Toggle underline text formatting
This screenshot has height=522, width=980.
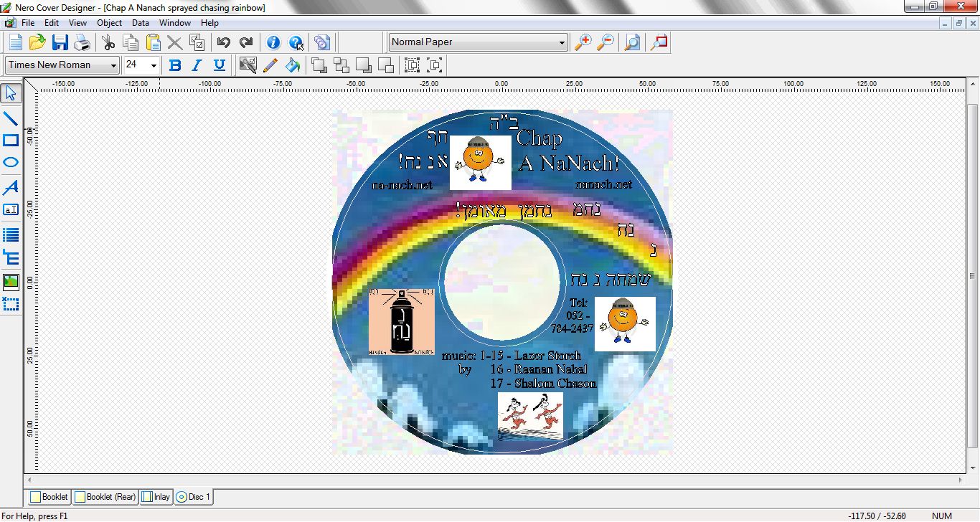pyautogui.click(x=220, y=65)
